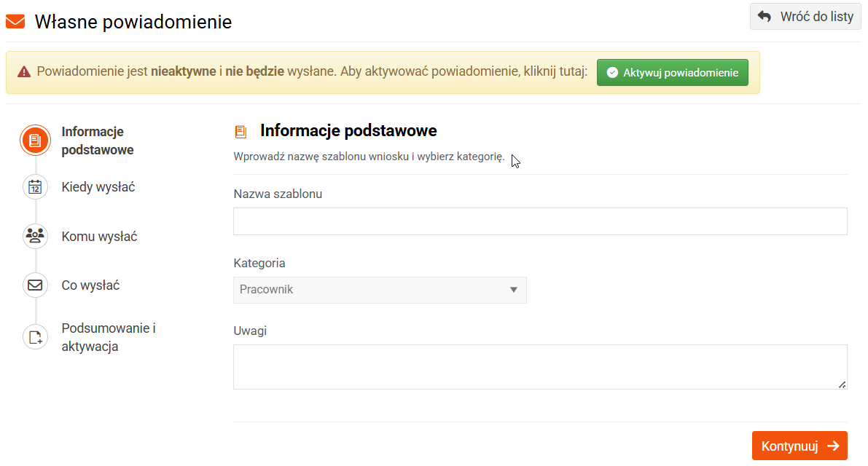Image resolution: width=868 pixels, height=466 pixels.
Task: Switch to the Co wysłać step
Action: [90, 285]
